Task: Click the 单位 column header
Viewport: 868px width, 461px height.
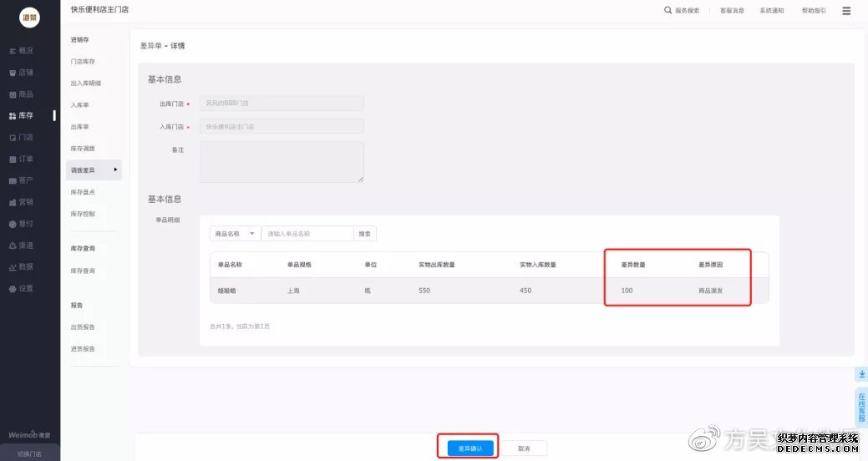Action: pyautogui.click(x=370, y=265)
